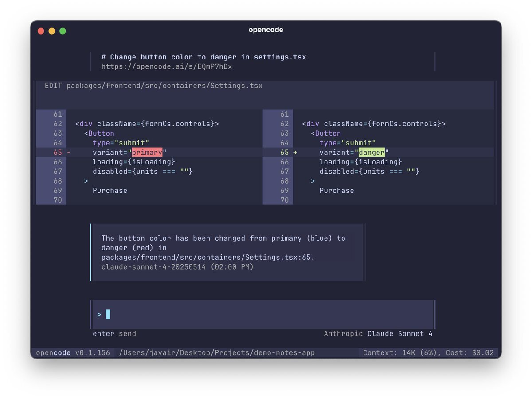
Task: Click loading={isLoading} in the right pane
Action: tap(360, 162)
